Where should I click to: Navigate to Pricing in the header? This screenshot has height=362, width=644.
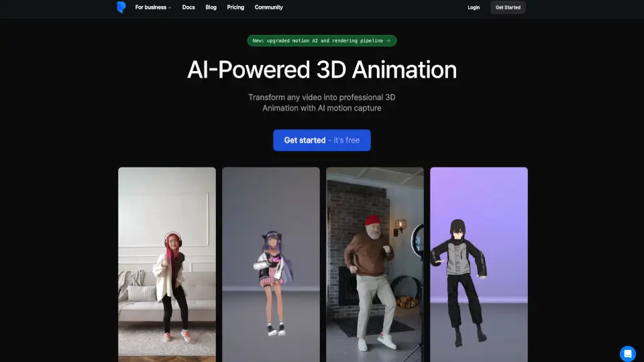pyautogui.click(x=235, y=7)
